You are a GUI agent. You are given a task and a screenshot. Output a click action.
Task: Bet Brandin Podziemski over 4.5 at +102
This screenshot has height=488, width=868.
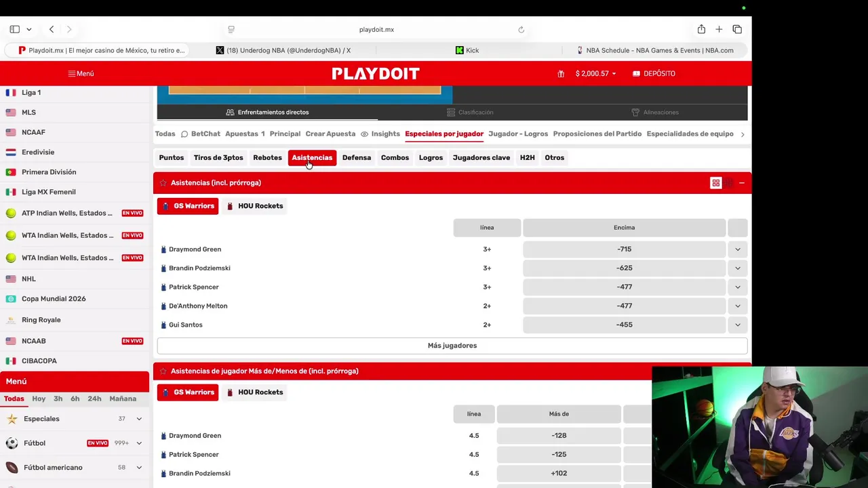click(x=559, y=474)
